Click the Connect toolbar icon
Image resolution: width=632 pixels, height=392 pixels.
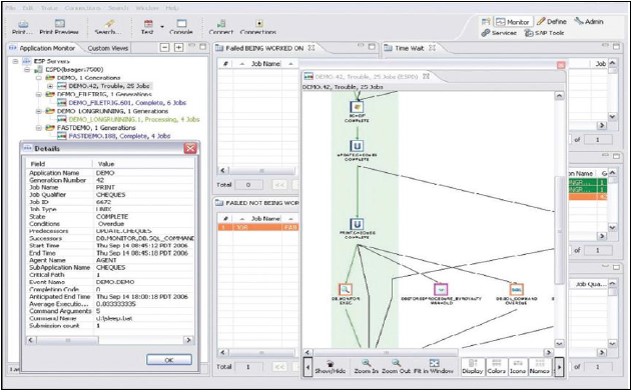click(221, 24)
